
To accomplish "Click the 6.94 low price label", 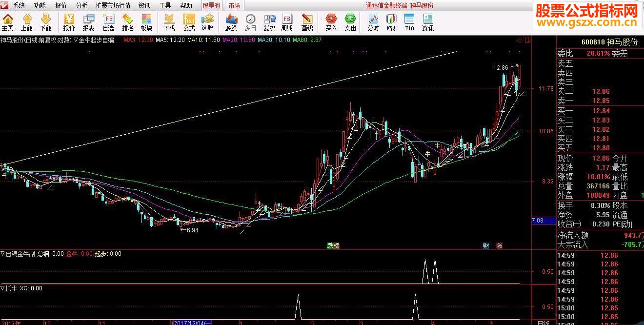I will pyautogui.click(x=192, y=230).
